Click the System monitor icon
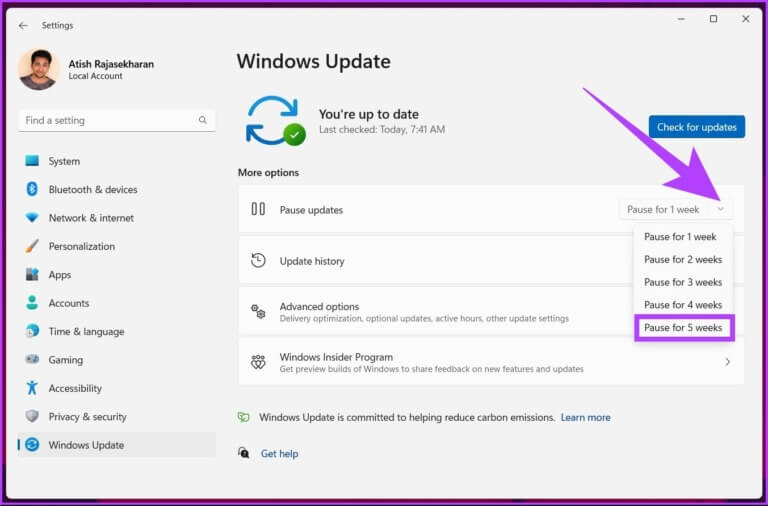 click(32, 161)
